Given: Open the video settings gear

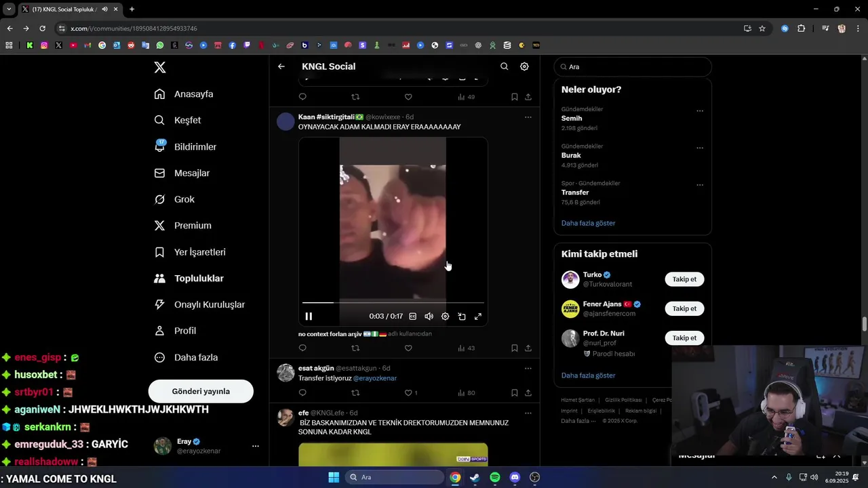Looking at the screenshot, I should (x=446, y=317).
